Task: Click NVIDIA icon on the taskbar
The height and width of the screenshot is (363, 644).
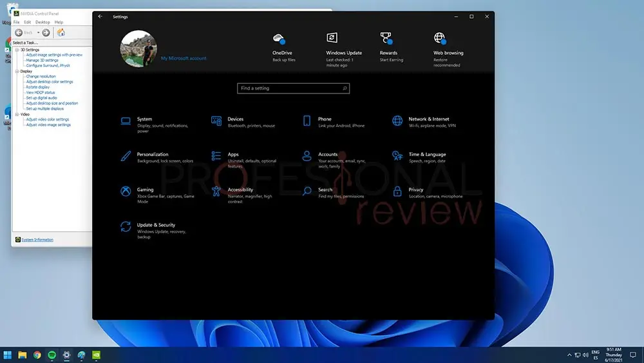Action: click(96, 355)
